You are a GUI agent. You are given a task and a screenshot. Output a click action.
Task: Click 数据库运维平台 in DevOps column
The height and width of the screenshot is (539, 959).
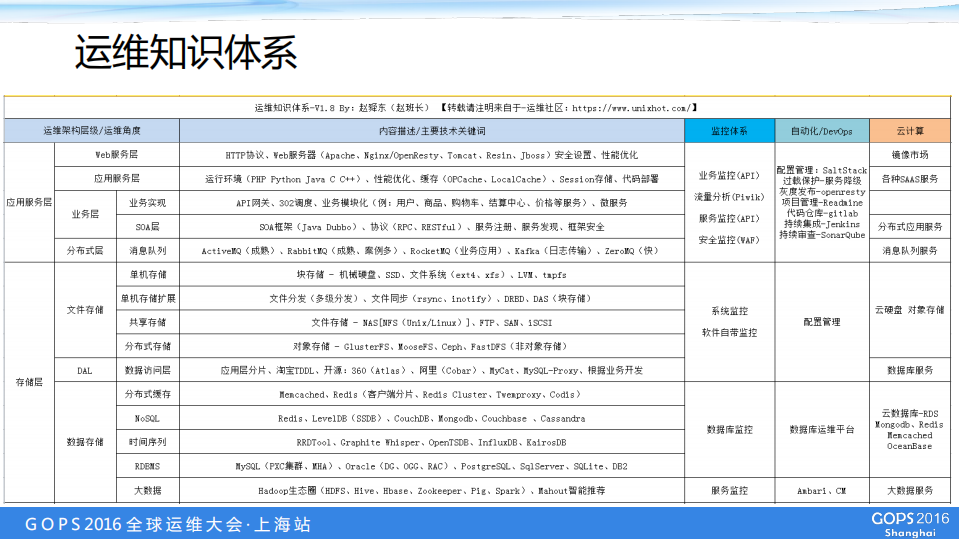[x=822, y=430]
